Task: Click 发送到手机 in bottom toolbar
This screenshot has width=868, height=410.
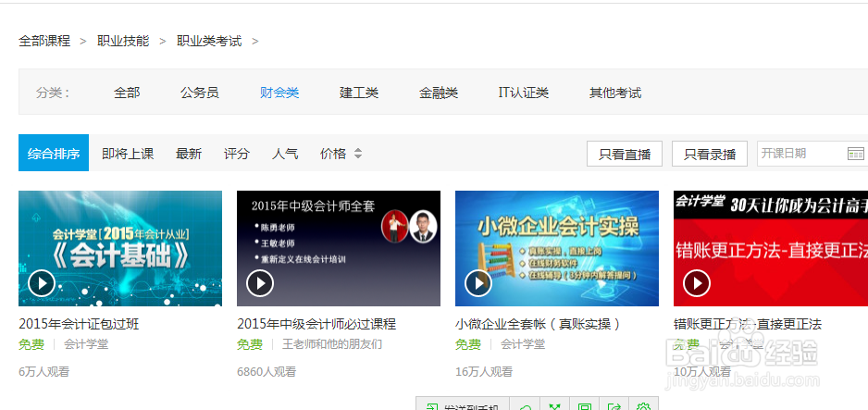Action: tap(463, 406)
